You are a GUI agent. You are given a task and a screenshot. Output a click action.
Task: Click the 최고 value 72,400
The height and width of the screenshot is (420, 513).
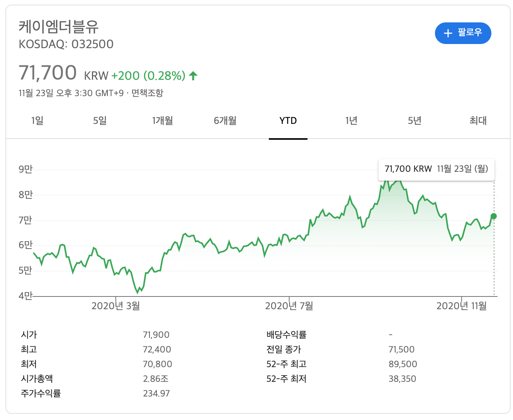pyautogui.click(x=157, y=350)
